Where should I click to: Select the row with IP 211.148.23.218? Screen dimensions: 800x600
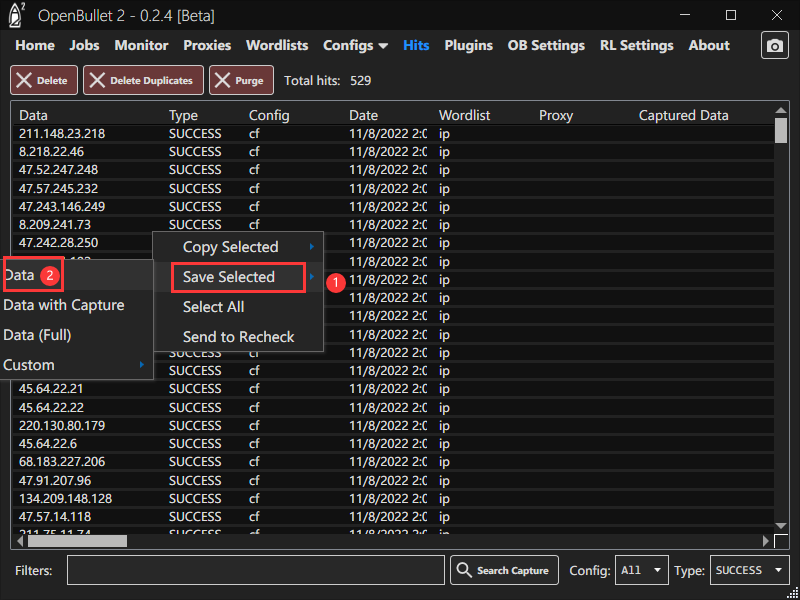pos(62,134)
